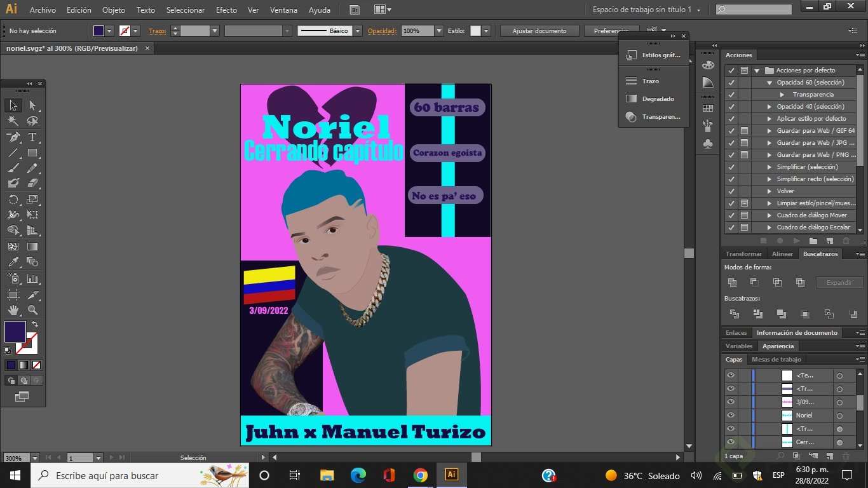The height and width of the screenshot is (488, 868).
Task: Open the Opacidad percentage dropdown
Action: tap(438, 31)
